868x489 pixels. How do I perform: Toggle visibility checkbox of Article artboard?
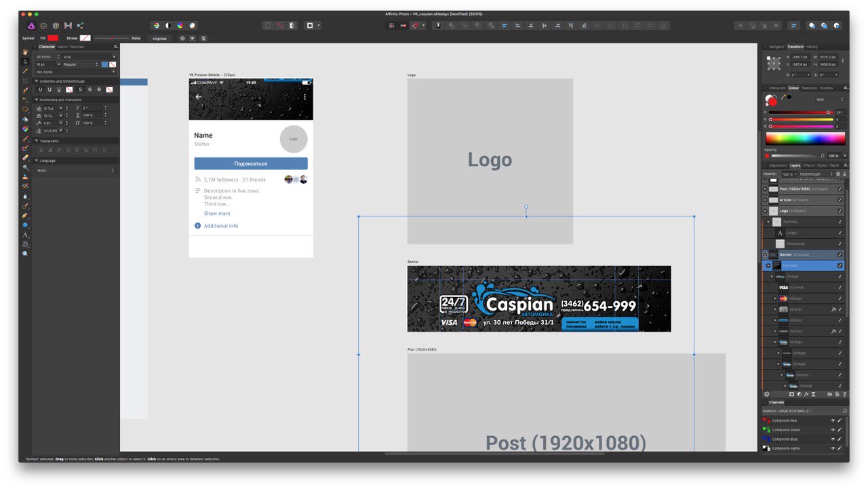click(x=840, y=200)
